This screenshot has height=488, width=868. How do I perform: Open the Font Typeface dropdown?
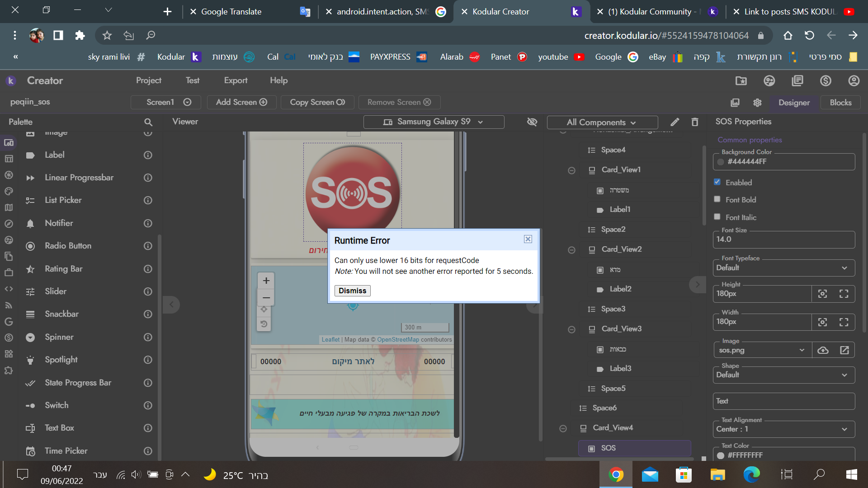(844, 267)
